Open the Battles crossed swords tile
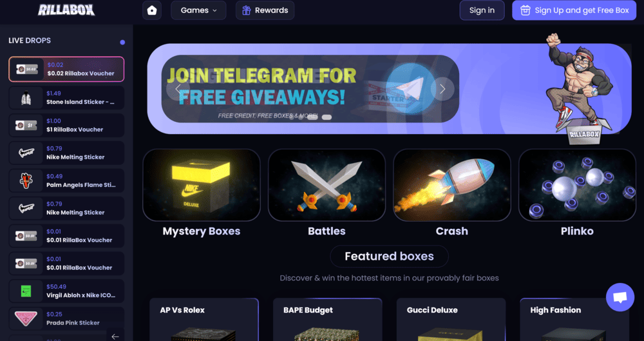Viewport: 644px width, 341px height. (x=327, y=185)
